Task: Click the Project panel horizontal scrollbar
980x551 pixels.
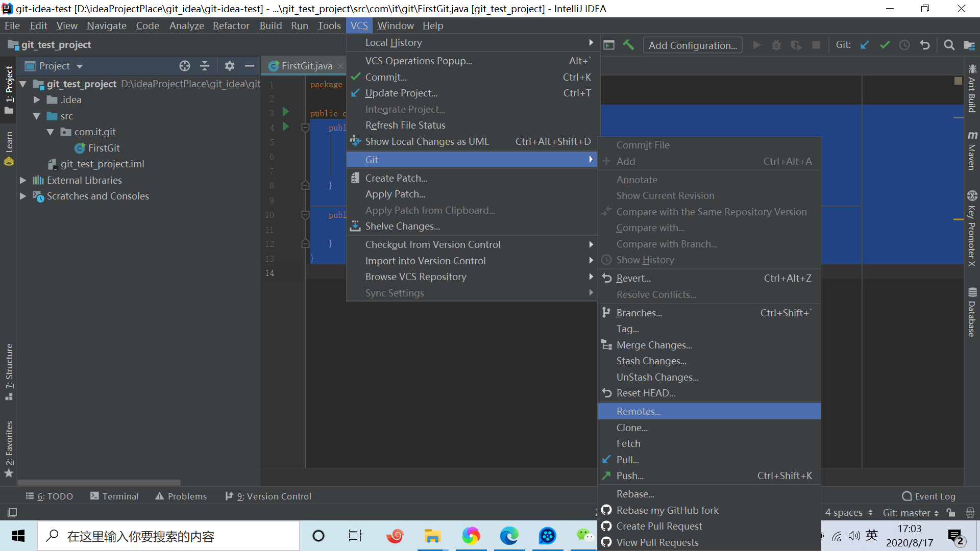Action: 99,482
